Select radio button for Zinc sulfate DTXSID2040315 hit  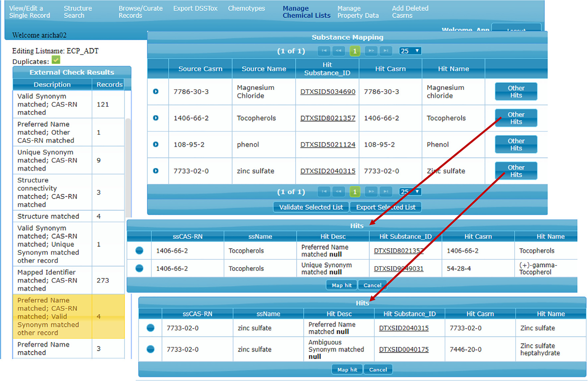151,328
